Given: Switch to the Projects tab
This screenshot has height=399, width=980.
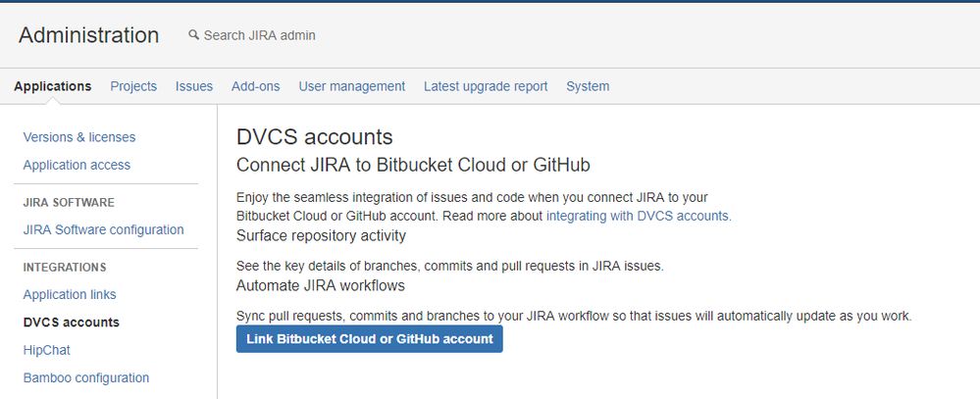Looking at the screenshot, I should (133, 86).
